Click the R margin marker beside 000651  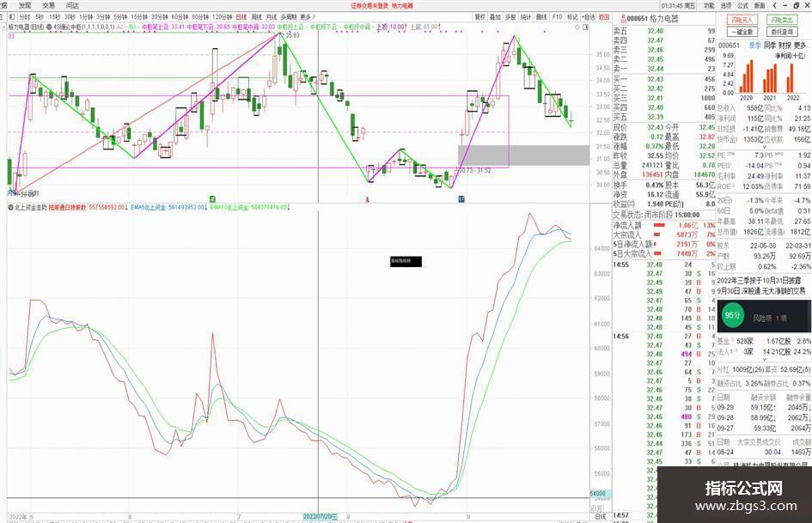click(x=623, y=17)
